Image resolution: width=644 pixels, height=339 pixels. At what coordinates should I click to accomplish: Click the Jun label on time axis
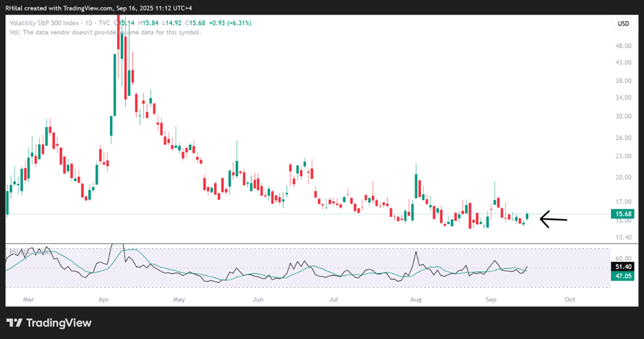click(x=258, y=300)
